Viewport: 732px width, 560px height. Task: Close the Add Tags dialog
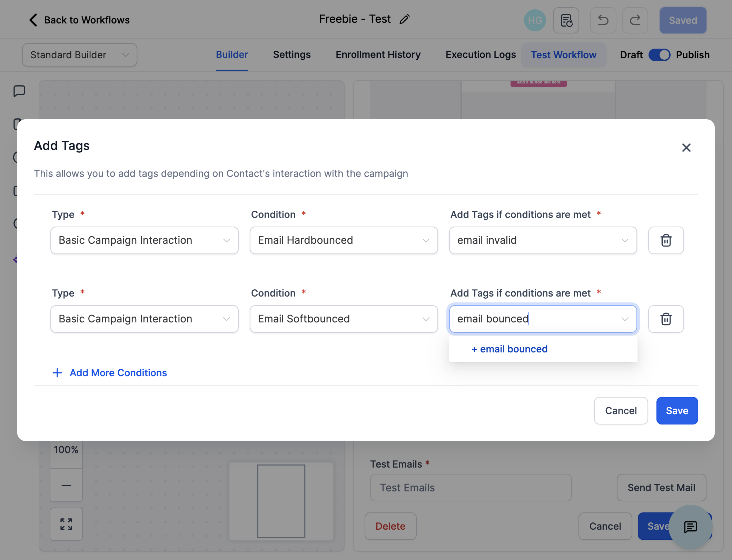coord(686,148)
